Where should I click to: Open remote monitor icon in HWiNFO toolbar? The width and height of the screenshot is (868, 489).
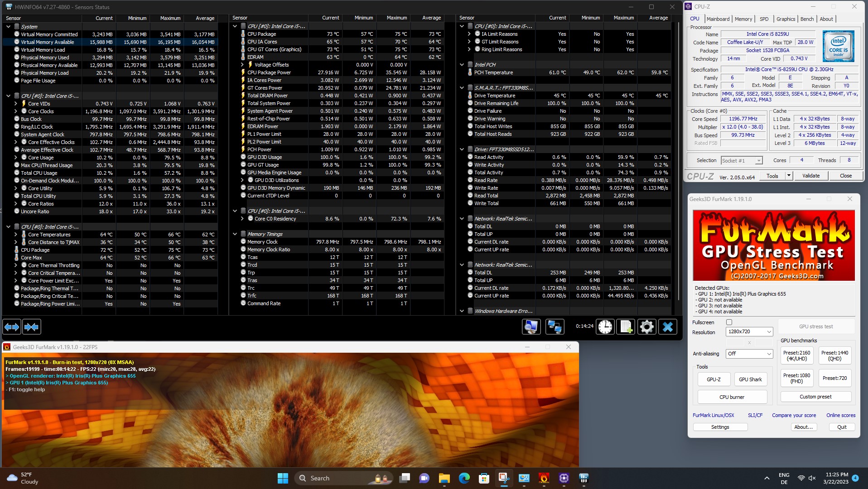coord(531,326)
